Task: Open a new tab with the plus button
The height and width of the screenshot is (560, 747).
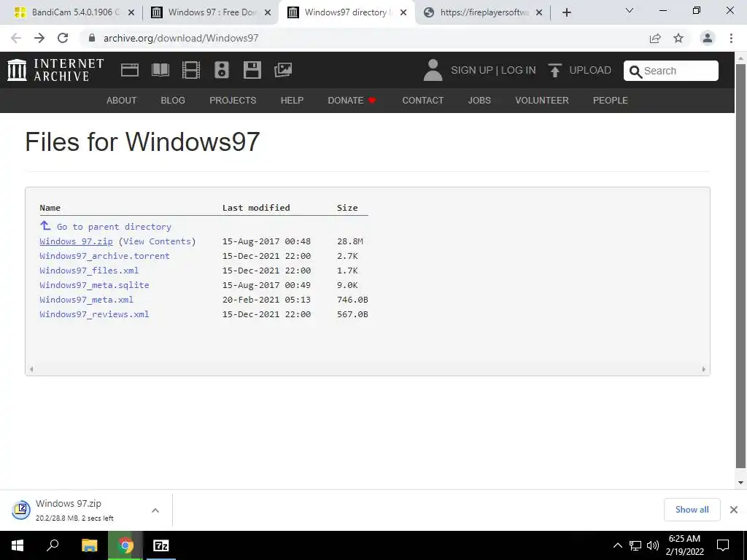Action: click(566, 12)
